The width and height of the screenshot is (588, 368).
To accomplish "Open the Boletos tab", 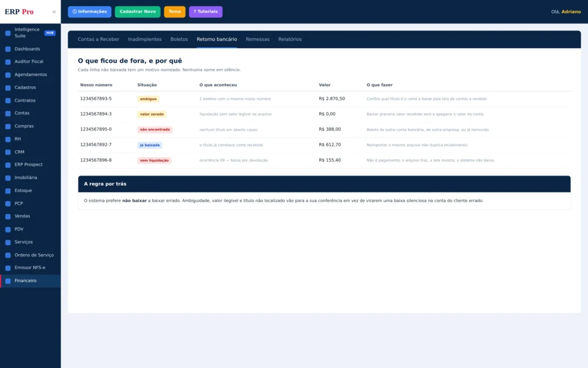I will pos(179,39).
